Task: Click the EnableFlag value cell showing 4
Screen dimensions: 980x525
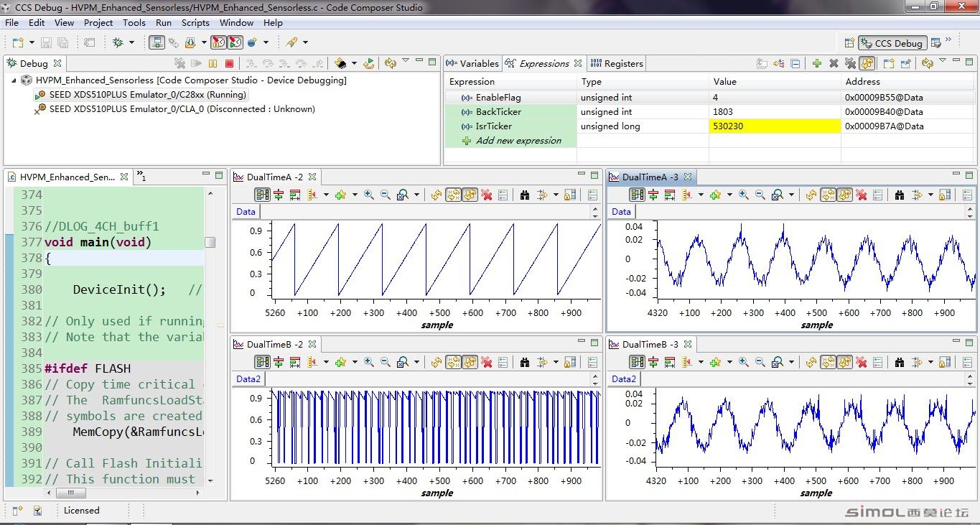Action: (x=775, y=97)
